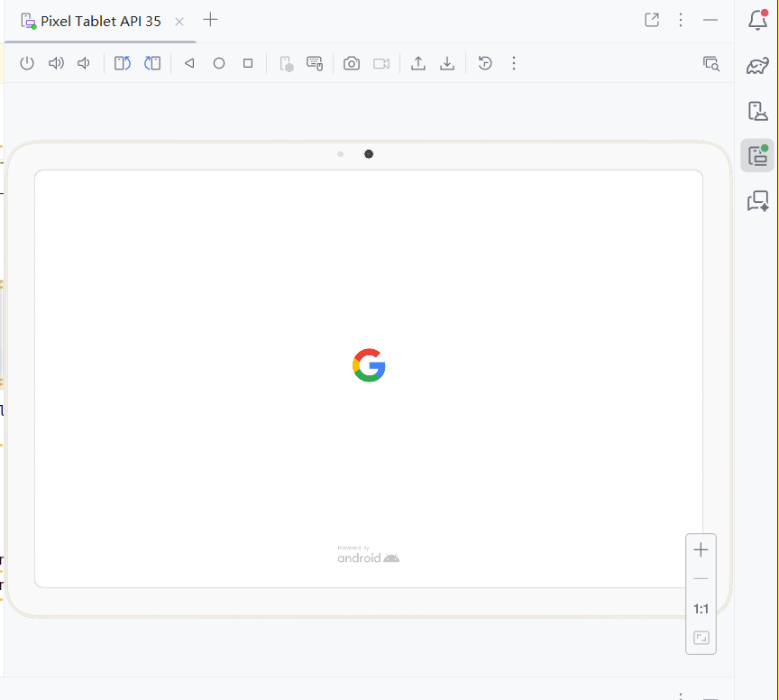This screenshot has width=779, height=700.
Task: Close the Pixel Tablet API 35 tab
Action: (x=179, y=22)
